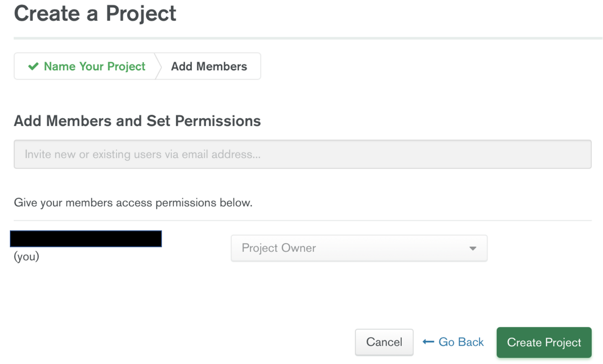Select the Add Members step

tap(209, 66)
